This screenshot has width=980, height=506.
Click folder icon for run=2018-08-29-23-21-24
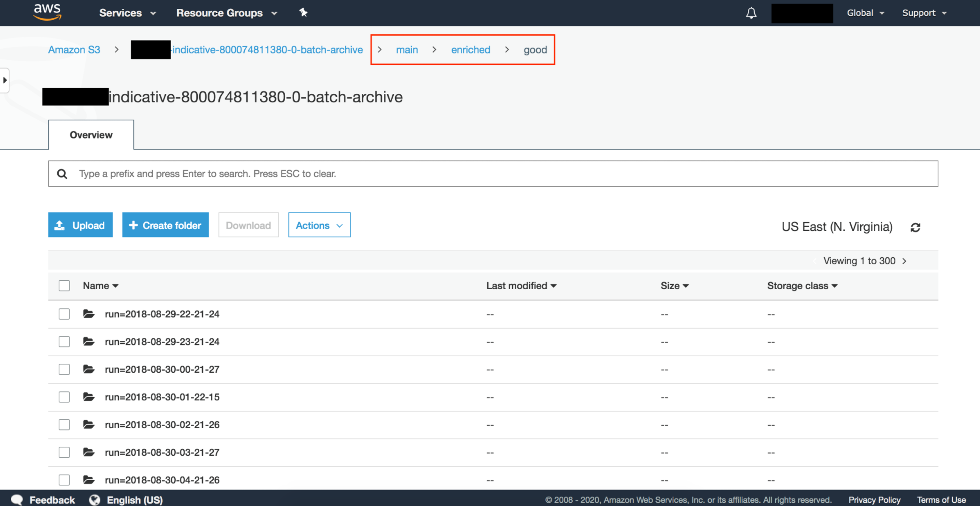[89, 341]
